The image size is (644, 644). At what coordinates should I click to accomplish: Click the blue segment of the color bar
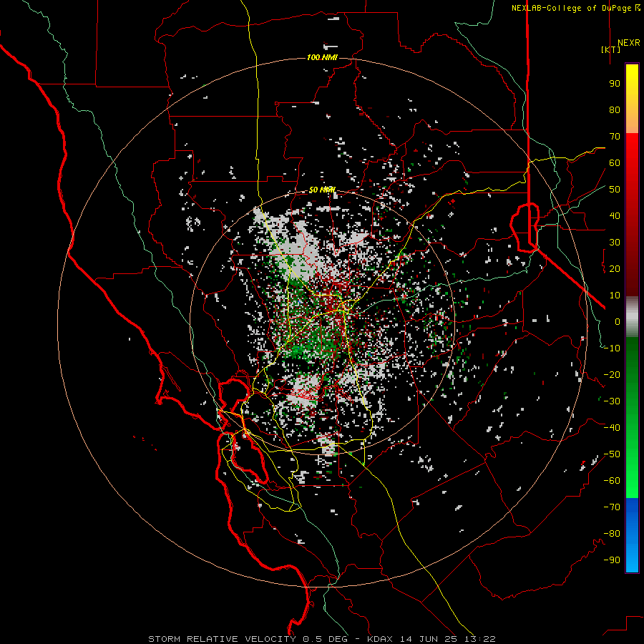pos(632,535)
